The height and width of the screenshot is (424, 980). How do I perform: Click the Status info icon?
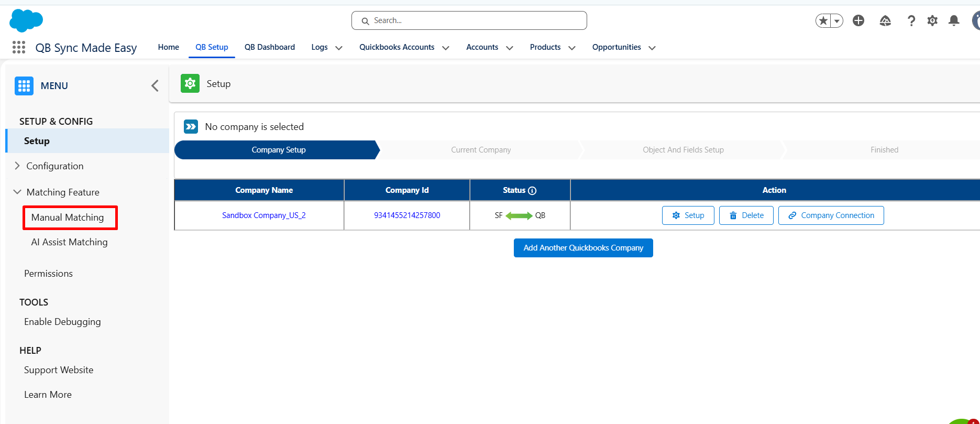click(532, 191)
